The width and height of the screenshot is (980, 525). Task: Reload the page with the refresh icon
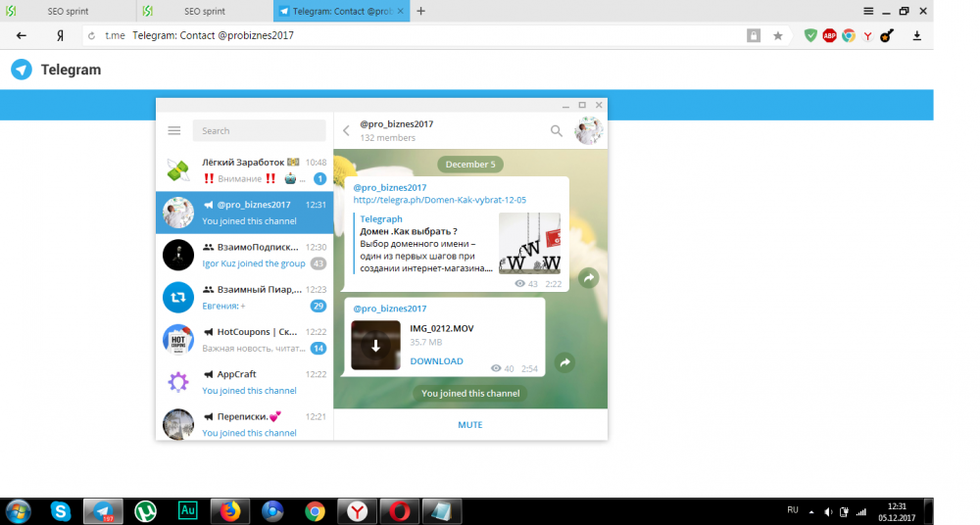pyautogui.click(x=91, y=35)
